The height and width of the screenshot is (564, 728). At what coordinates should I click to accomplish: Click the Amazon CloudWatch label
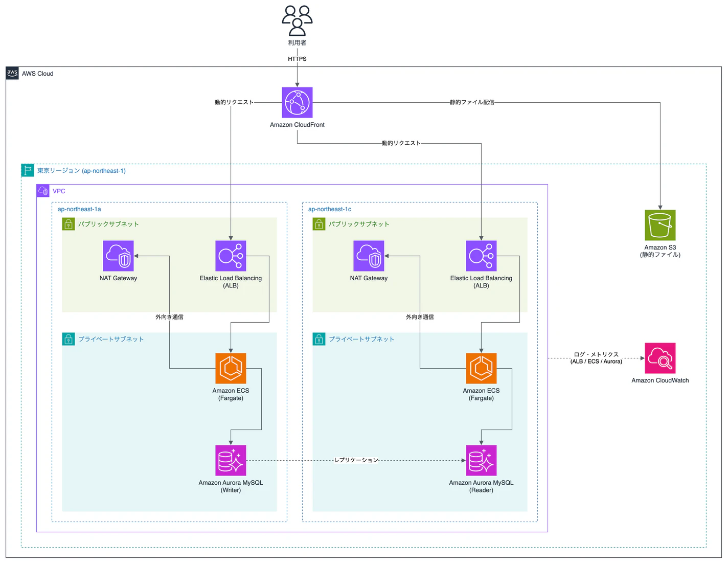660,380
